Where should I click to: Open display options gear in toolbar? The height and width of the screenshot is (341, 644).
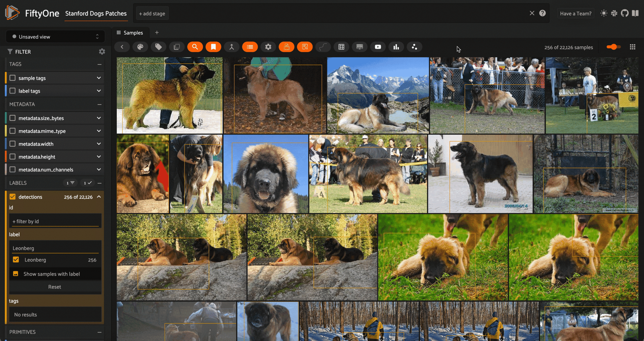(x=268, y=47)
